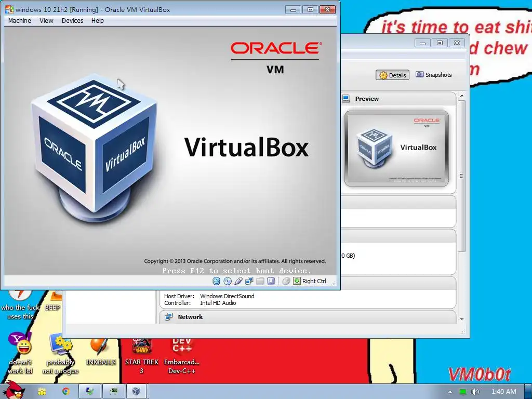Open the INKBALLS desktop icon

coord(101,351)
